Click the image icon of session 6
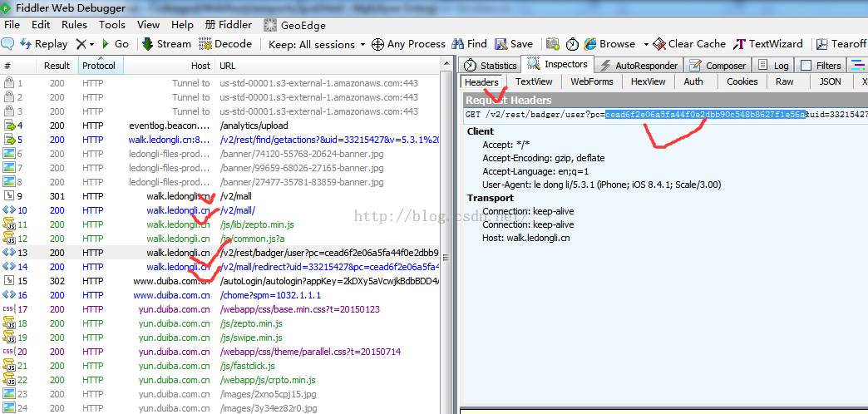The image size is (868, 414). 9,154
